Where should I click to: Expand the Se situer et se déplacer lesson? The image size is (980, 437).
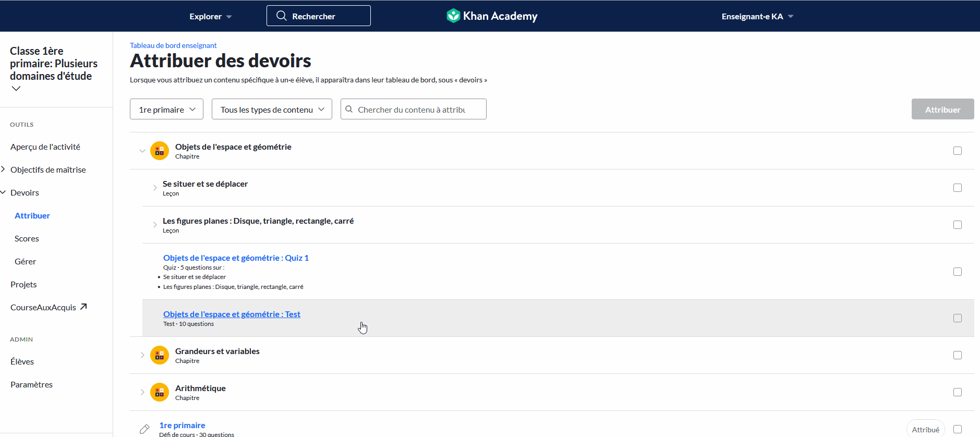pos(155,188)
